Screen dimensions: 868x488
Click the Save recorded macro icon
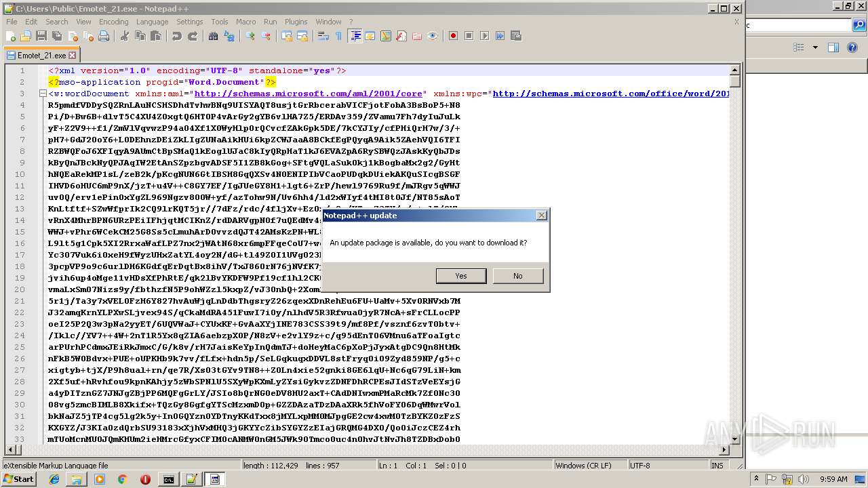point(515,36)
